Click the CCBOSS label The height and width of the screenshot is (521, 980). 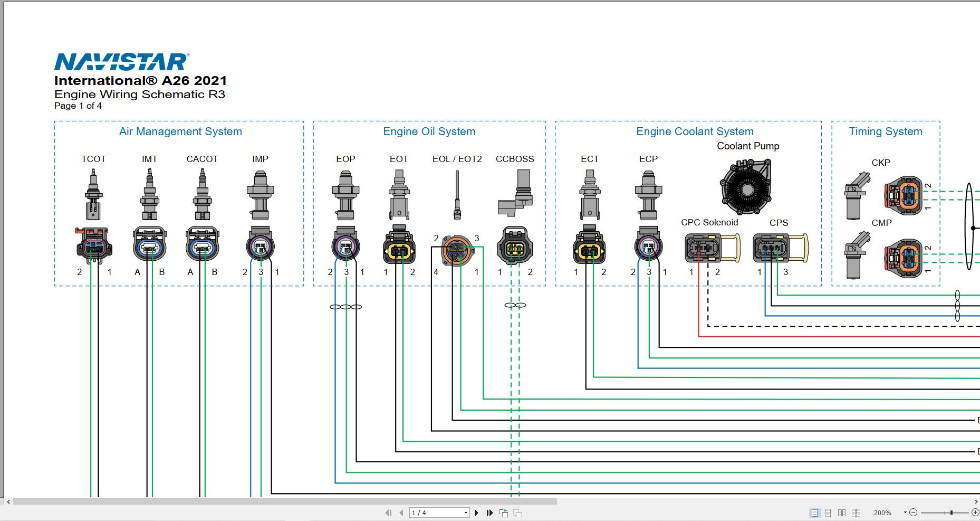tap(515, 159)
